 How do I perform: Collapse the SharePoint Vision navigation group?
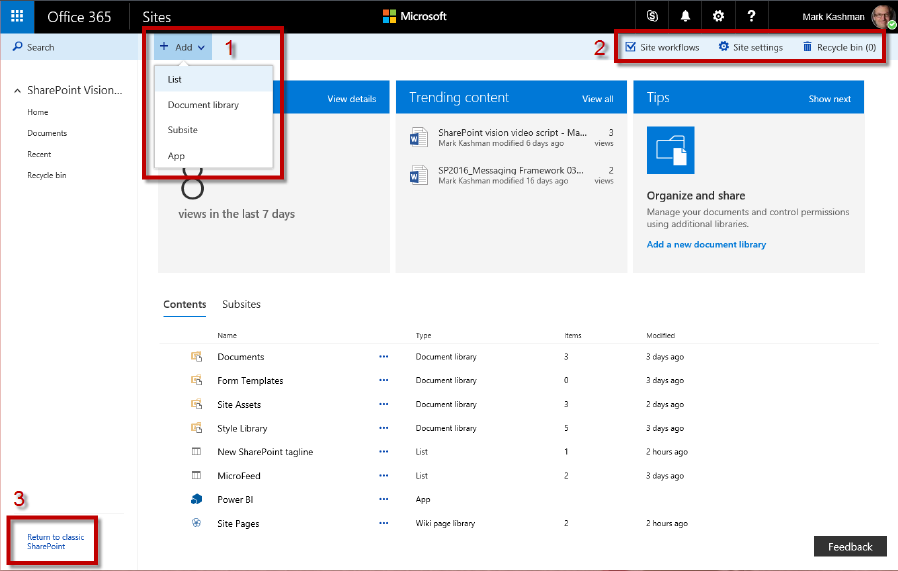[17, 90]
